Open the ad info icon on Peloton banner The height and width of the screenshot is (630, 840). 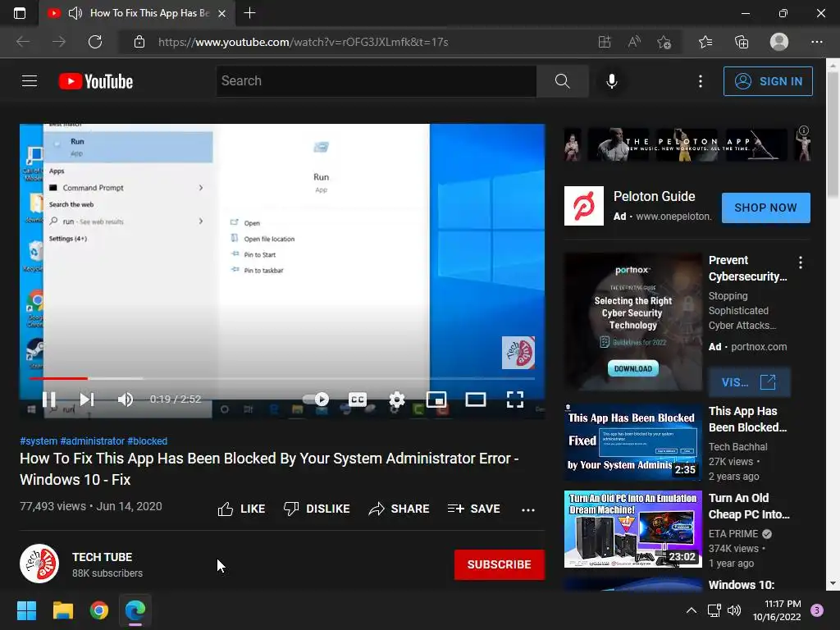coord(804,130)
